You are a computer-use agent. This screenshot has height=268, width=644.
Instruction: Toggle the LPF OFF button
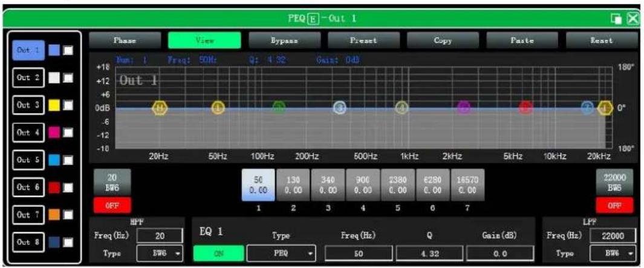click(614, 204)
